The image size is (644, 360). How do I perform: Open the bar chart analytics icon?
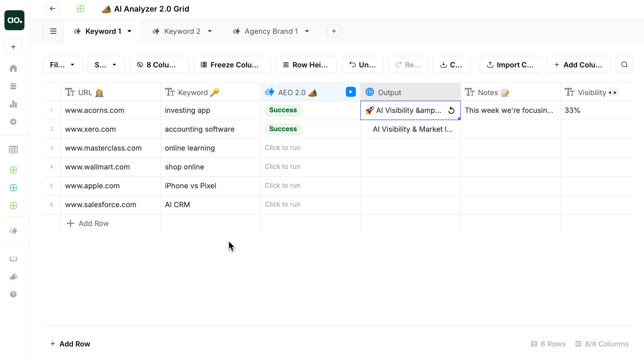pos(13,104)
